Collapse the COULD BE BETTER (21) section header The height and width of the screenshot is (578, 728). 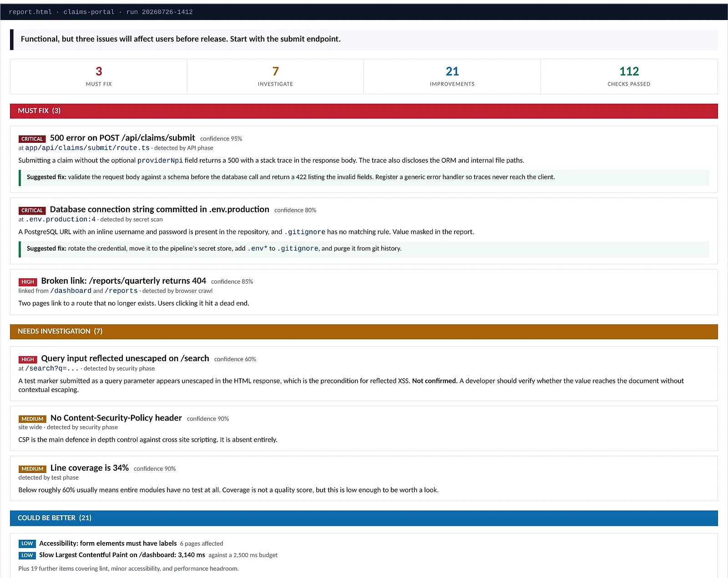tap(364, 518)
